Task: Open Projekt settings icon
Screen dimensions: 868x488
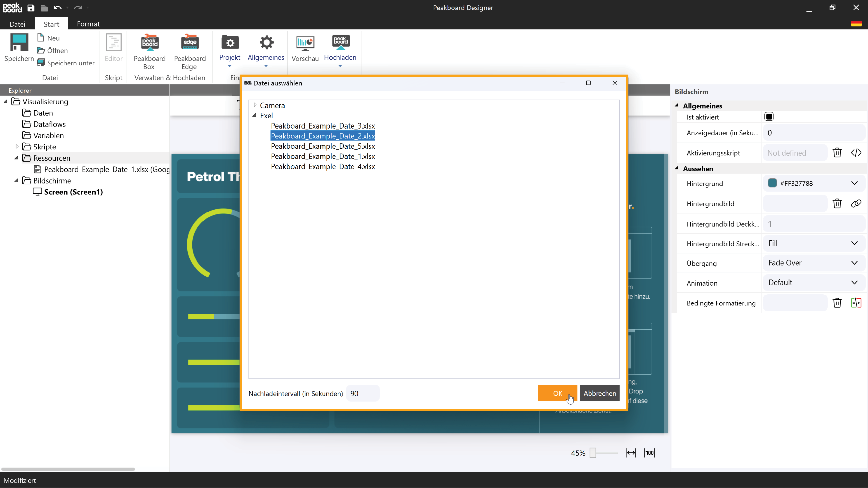Action: (230, 43)
